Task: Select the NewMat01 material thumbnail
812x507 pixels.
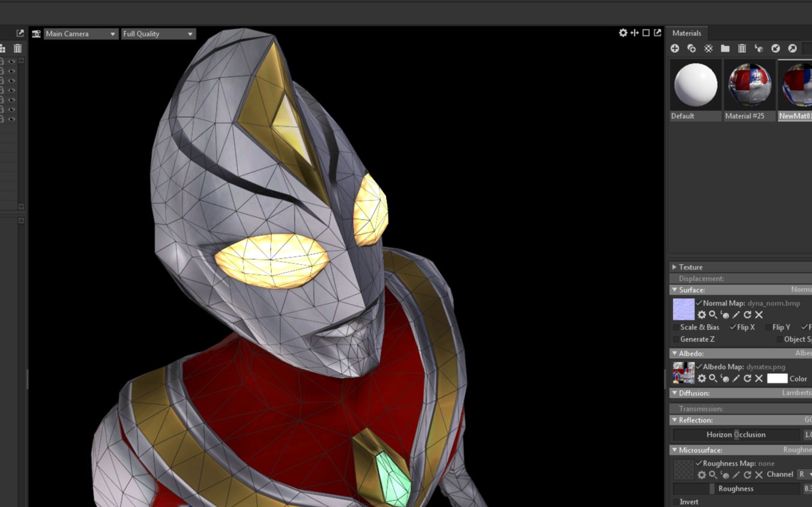Action: 795,90
